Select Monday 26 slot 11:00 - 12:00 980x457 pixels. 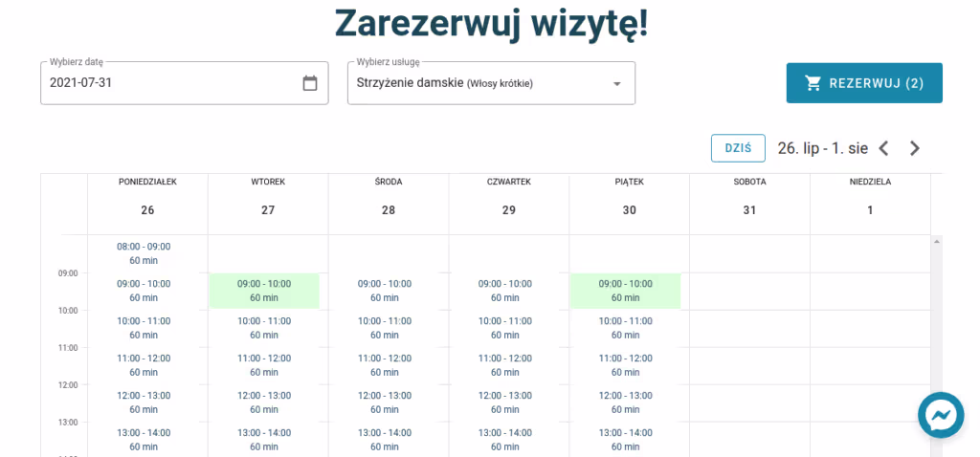pyautogui.click(x=144, y=365)
